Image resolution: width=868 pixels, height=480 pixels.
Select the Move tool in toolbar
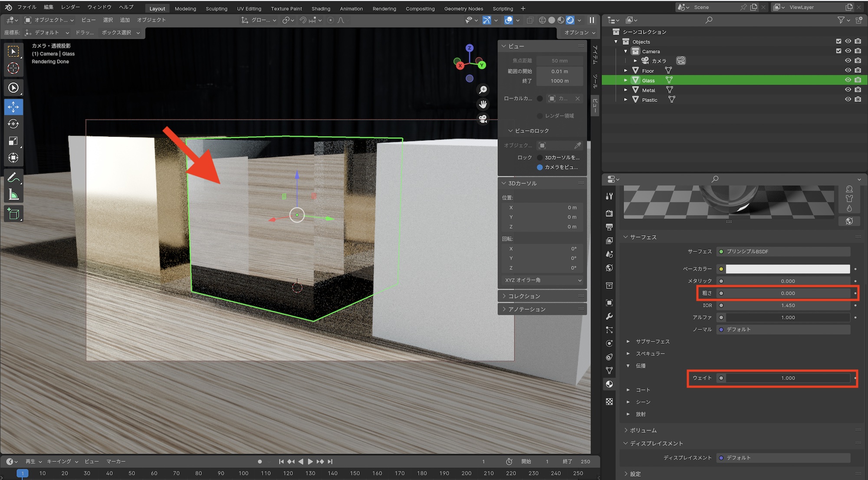pyautogui.click(x=13, y=107)
